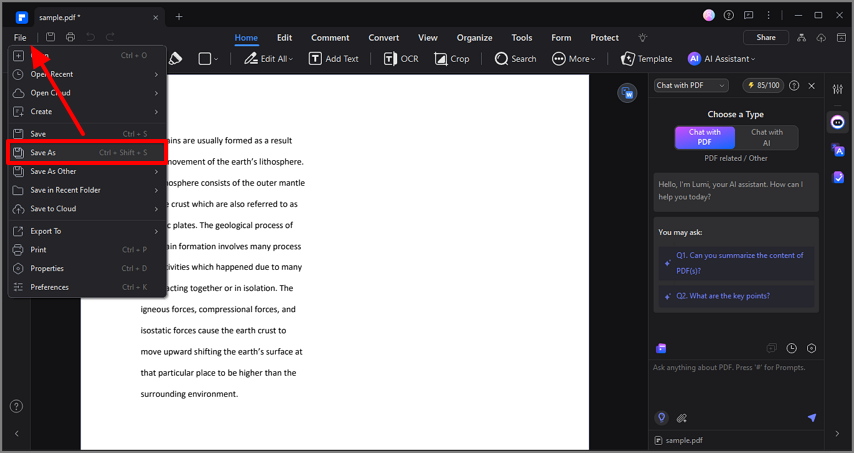Select Save to Cloud menu entry
Image resolution: width=854 pixels, height=453 pixels.
[87, 209]
